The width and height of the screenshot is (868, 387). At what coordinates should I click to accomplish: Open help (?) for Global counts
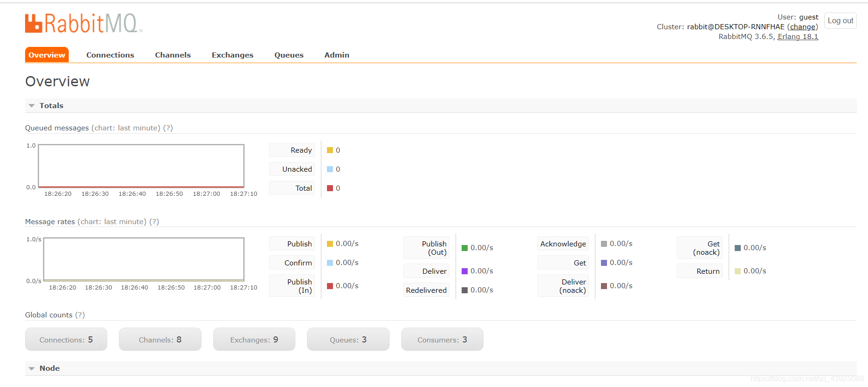point(80,315)
